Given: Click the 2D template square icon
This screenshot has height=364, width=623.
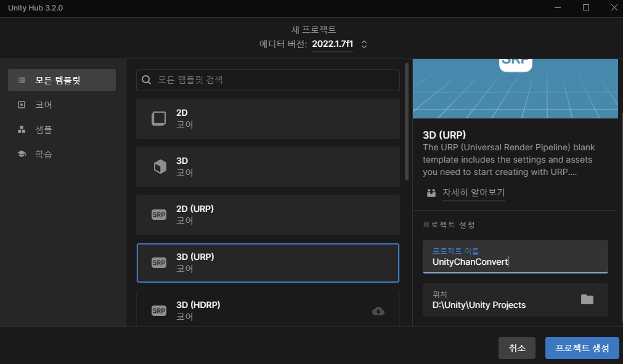Looking at the screenshot, I should pyautogui.click(x=159, y=118).
